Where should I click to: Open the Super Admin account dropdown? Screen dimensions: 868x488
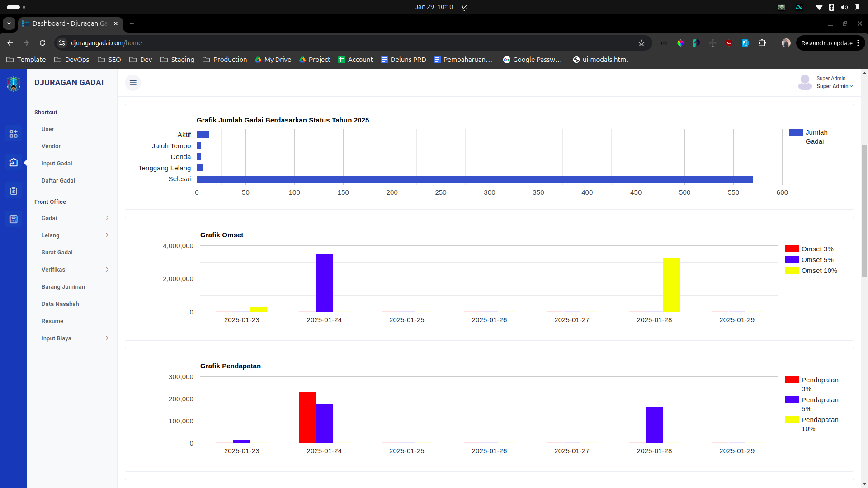(835, 86)
